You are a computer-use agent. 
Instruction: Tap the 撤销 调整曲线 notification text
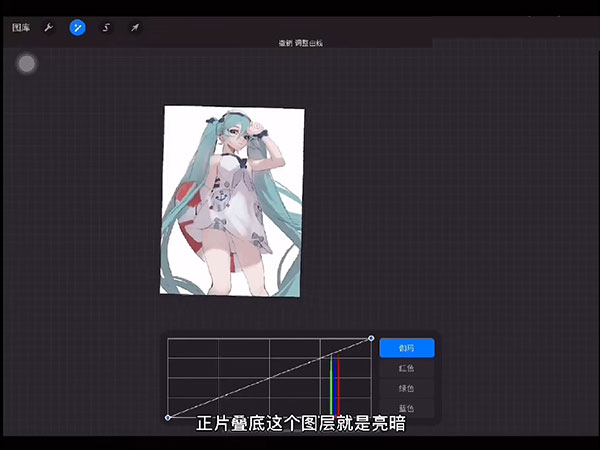click(300, 44)
